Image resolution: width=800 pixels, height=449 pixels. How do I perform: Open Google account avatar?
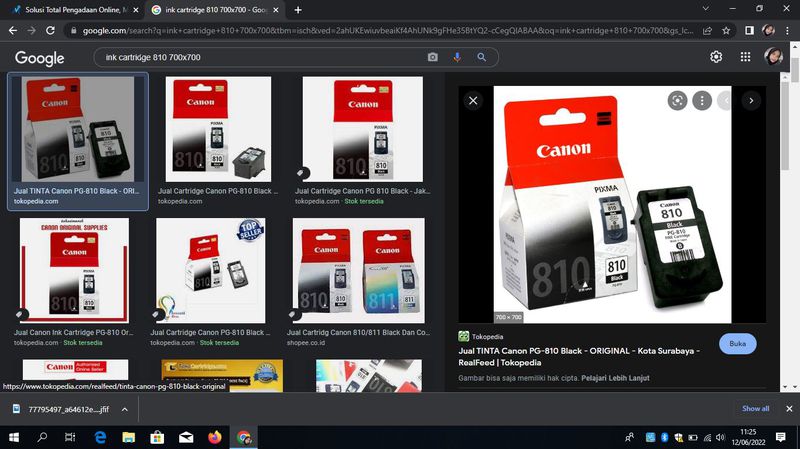click(x=773, y=56)
